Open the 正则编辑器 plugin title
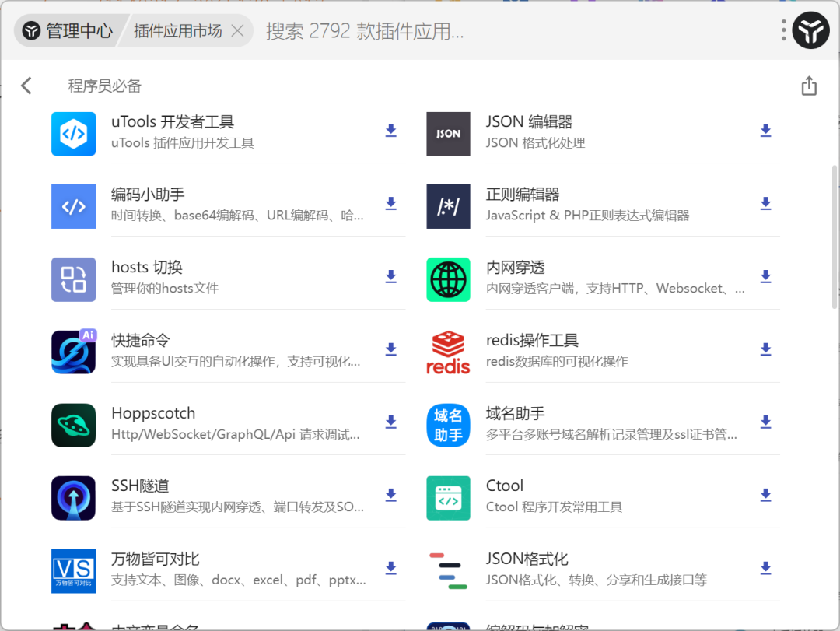This screenshot has width=840, height=631. tap(523, 195)
